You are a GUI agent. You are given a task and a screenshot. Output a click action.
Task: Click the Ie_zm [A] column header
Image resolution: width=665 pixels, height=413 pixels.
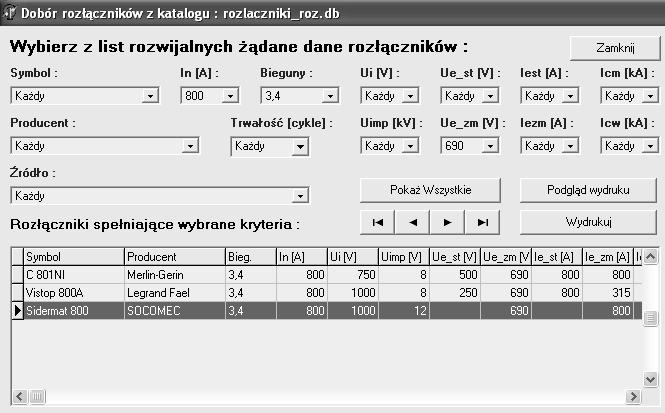(x=608, y=257)
